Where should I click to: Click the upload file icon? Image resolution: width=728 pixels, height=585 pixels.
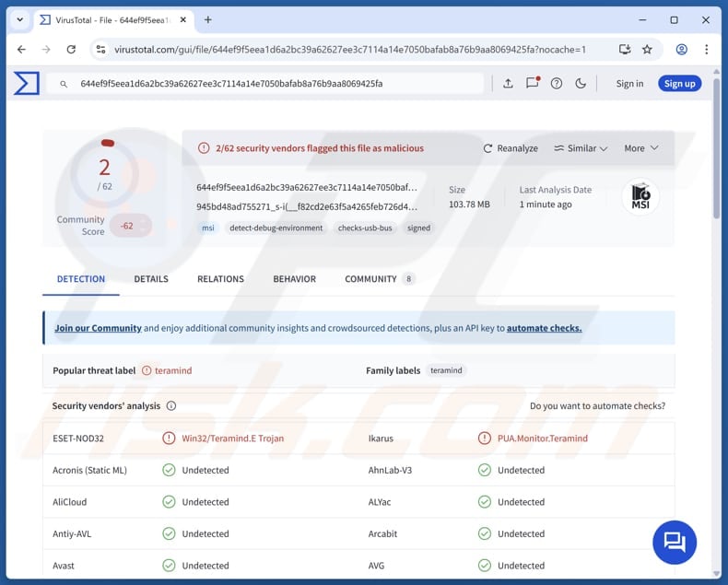(x=508, y=84)
